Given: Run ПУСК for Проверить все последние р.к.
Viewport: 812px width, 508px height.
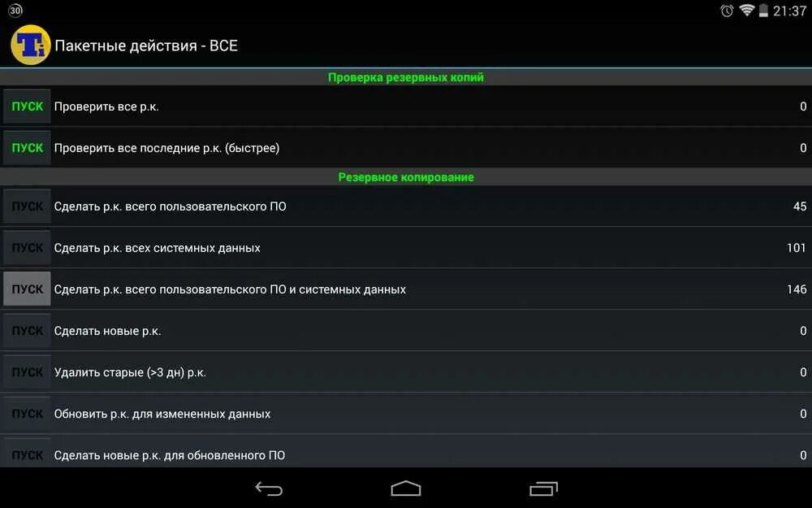Looking at the screenshot, I should pos(27,148).
